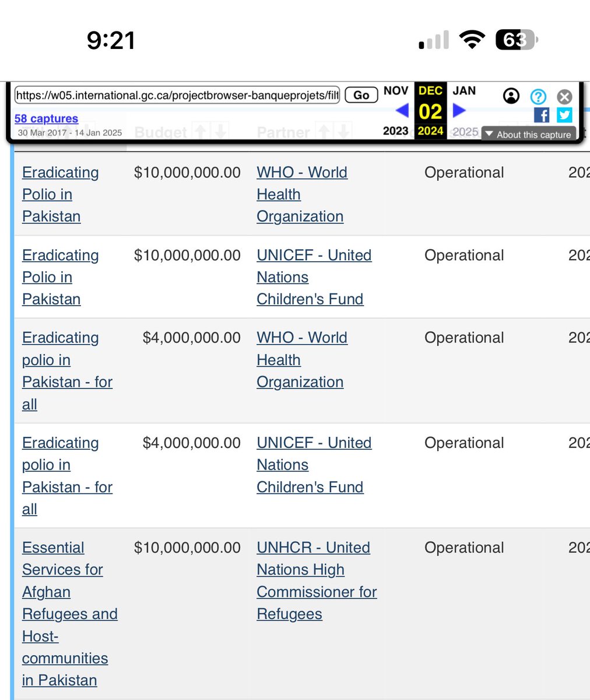Go to previous capture with left arrow

click(x=402, y=110)
